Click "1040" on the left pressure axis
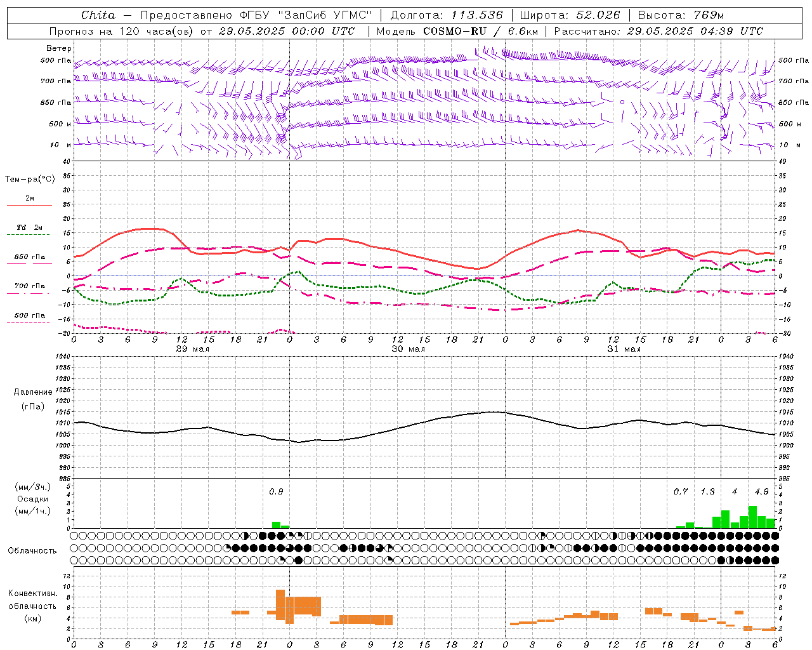The width and height of the screenshot is (812, 650). 63,356
